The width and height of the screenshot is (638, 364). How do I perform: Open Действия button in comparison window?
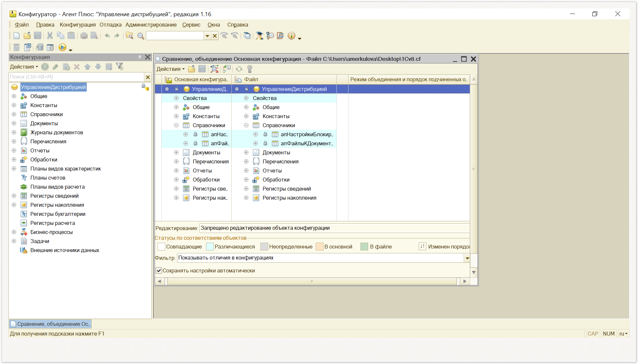click(x=170, y=69)
